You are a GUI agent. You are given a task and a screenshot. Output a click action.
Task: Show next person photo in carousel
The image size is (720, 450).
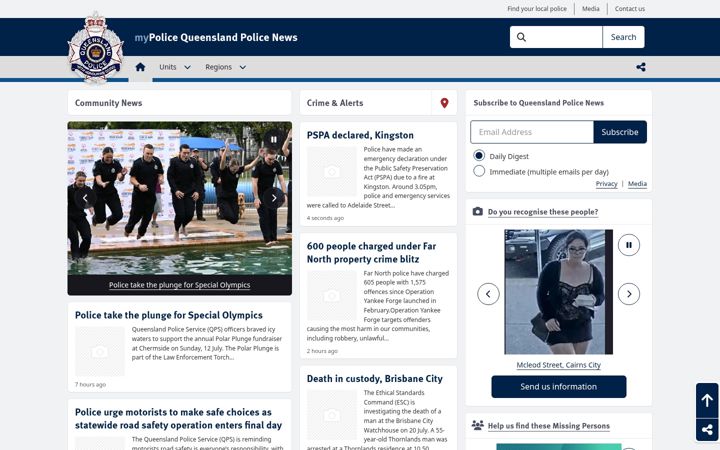(x=629, y=294)
